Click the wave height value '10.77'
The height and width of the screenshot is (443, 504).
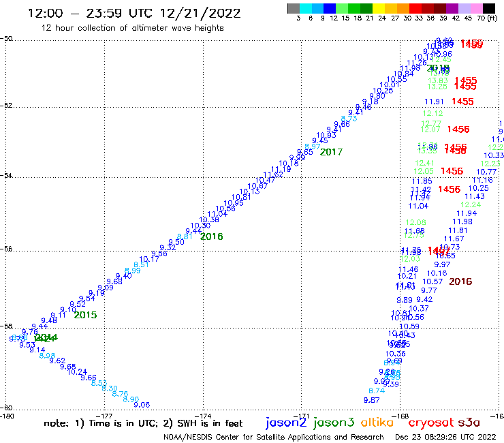point(486,172)
